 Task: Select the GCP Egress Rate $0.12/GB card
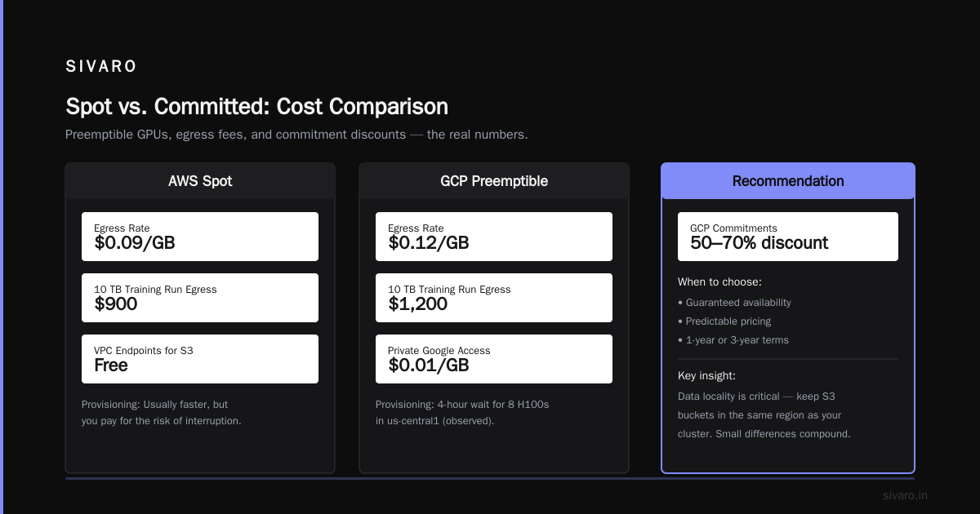(494, 237)
